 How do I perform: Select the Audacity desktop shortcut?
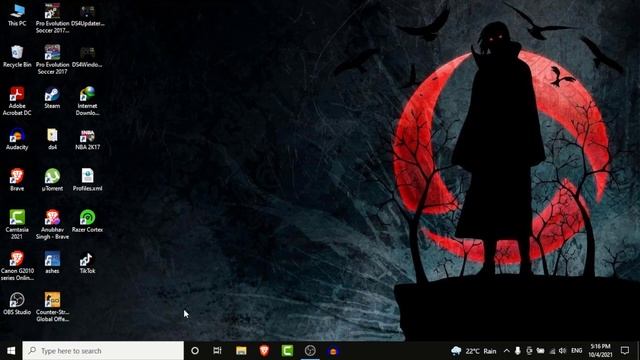click(17, 139)
